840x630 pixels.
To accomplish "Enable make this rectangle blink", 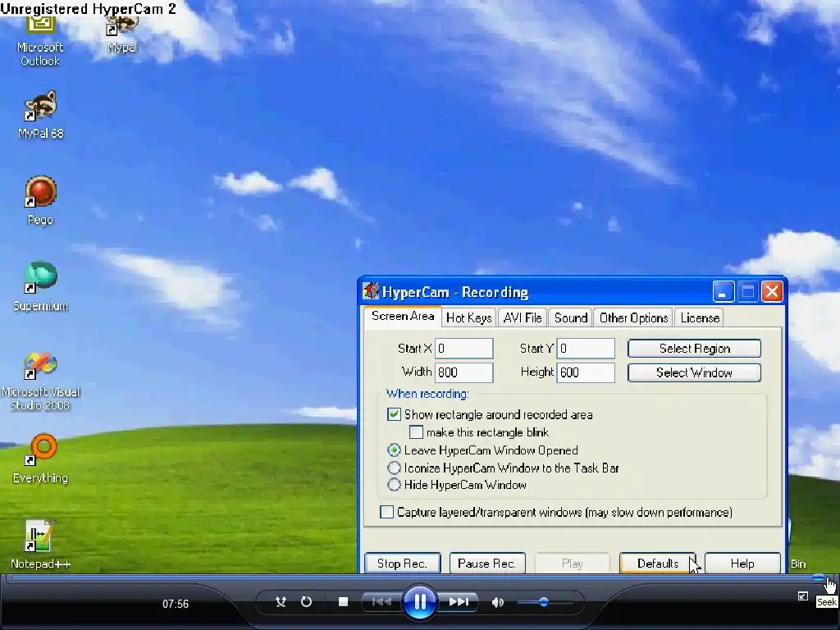I will click(416, 432).
